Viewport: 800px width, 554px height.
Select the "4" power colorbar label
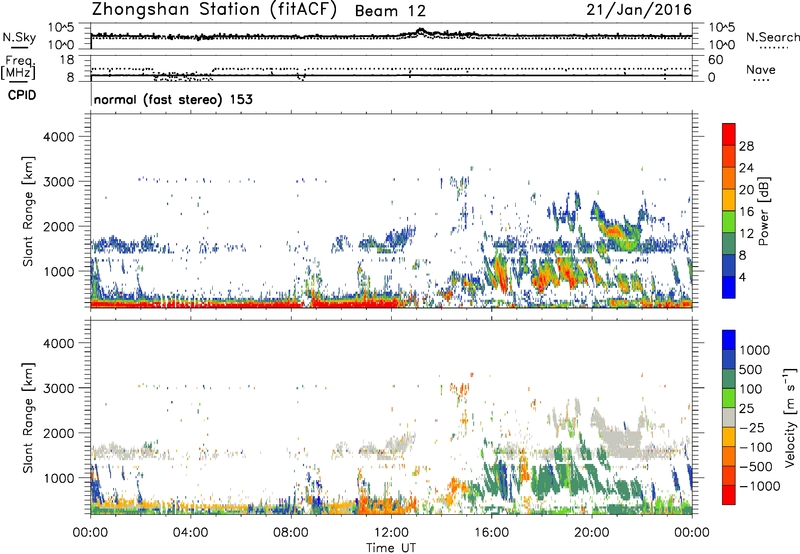click(x=743, y=277)
